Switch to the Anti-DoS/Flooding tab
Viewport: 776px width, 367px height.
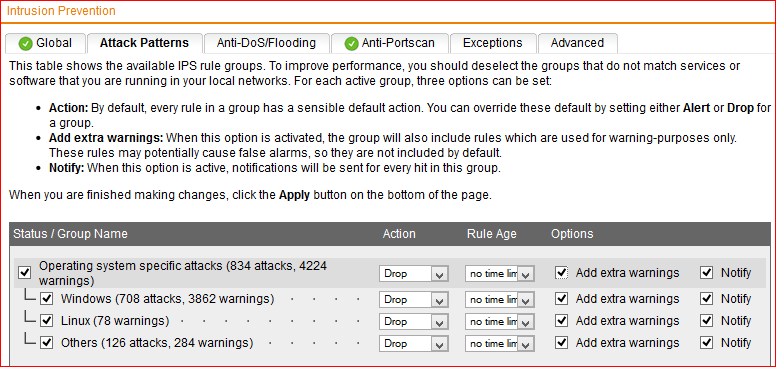pyautogui.click(x=266, y=44)
